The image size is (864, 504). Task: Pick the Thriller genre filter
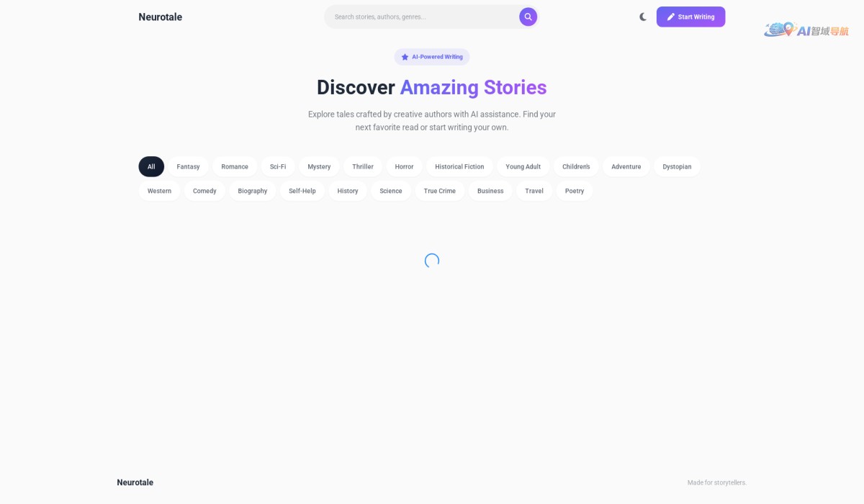tap(363, 166)
